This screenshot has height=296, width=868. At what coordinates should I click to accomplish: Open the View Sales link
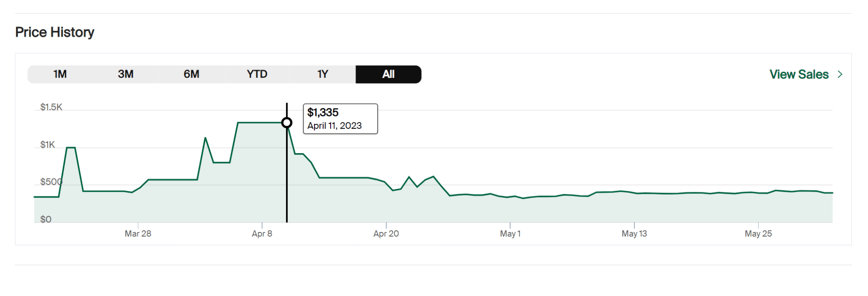[x=798, y=74]
